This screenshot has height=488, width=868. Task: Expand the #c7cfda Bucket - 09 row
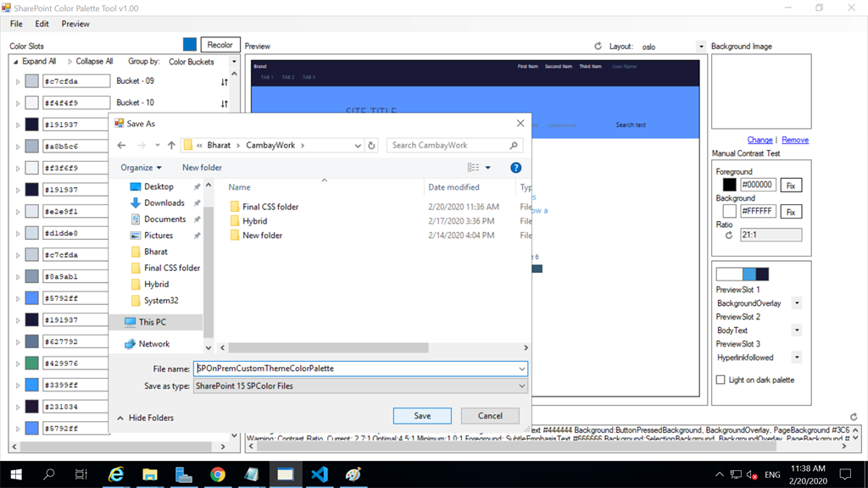coord(18,82)
